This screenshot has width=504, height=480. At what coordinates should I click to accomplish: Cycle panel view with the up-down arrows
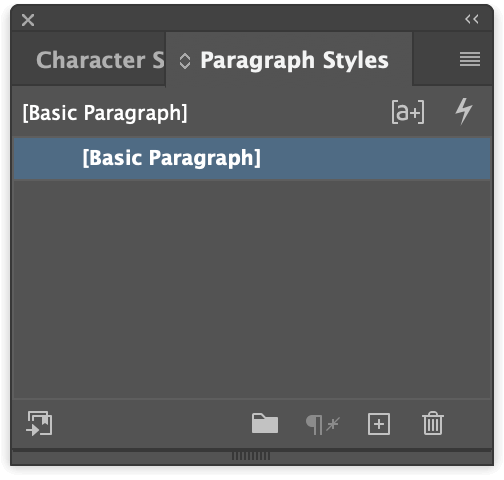click(185, 61)
